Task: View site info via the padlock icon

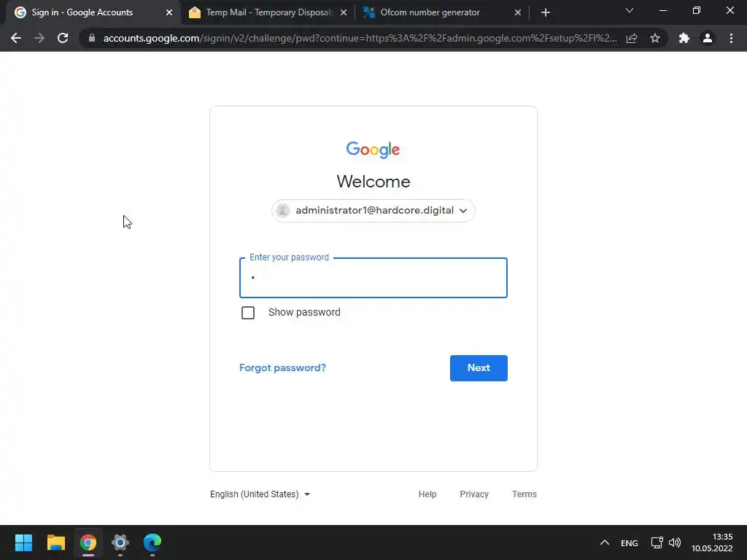Action: [x=92, y=38]
